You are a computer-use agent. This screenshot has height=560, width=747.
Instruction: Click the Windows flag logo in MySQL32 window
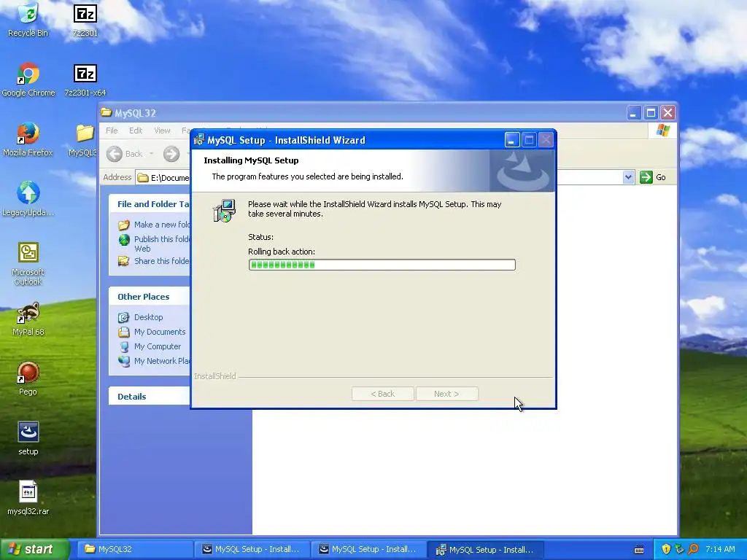point(662,130)
